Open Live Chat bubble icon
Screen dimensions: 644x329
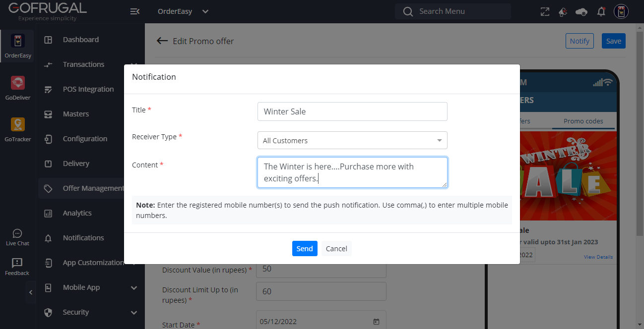[x=17, y=233]
